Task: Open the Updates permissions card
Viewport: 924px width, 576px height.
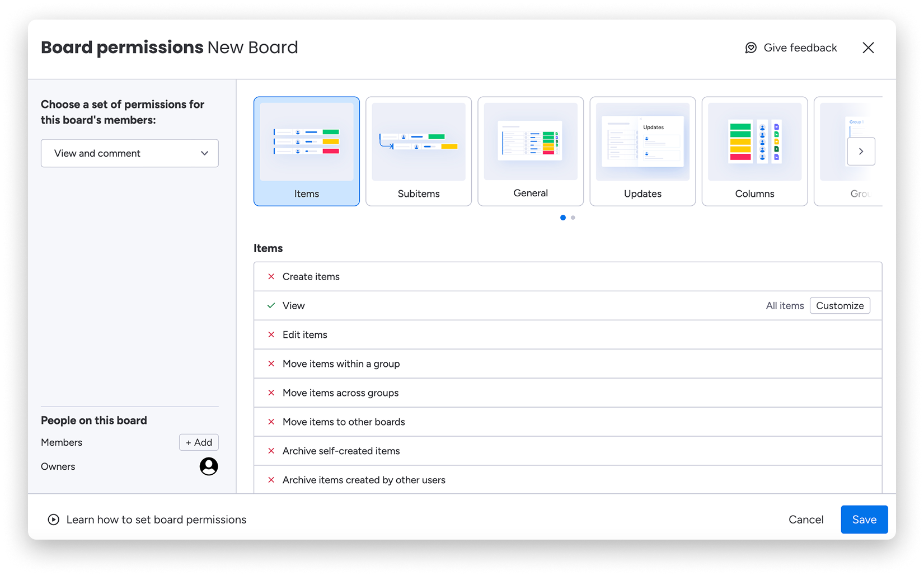Action: click(642, 152)
